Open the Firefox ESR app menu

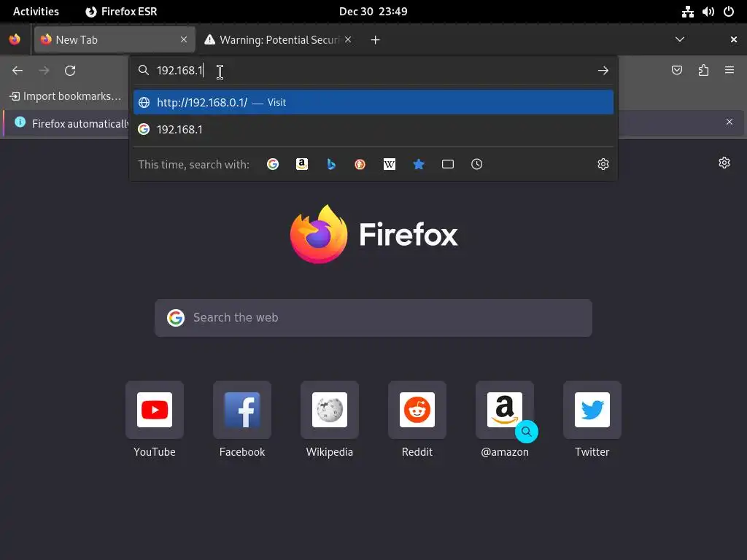click(122, 12)
